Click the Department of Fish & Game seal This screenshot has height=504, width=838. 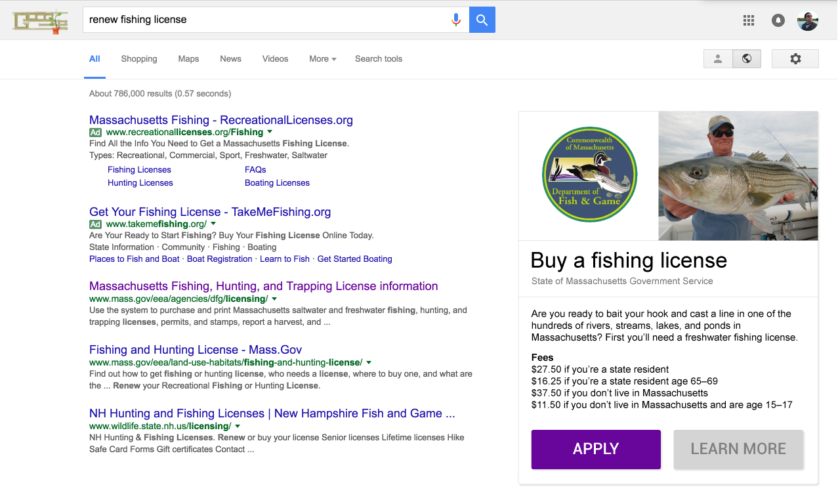click(x=589, y=175)
